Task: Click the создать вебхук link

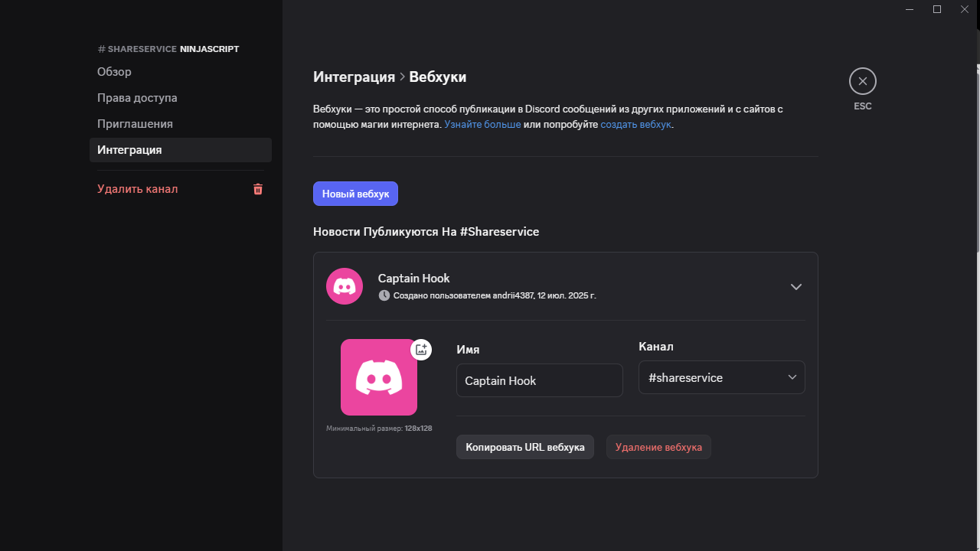Action: pos(635,124)
